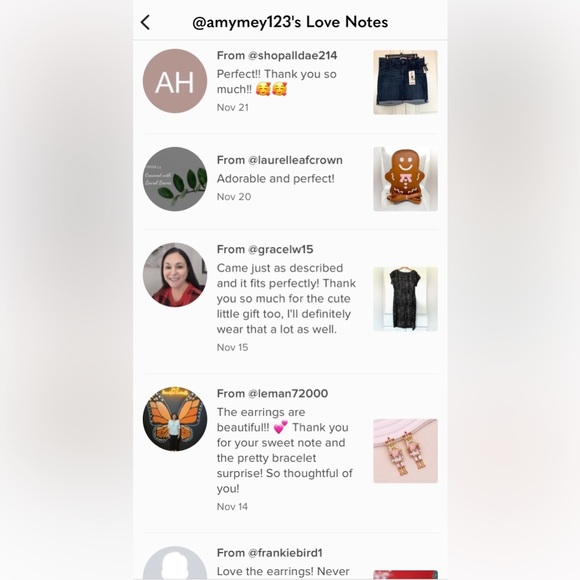Open the @shopalldae214 username link
This screenshot has width=580, height=580.
[293, 55]
